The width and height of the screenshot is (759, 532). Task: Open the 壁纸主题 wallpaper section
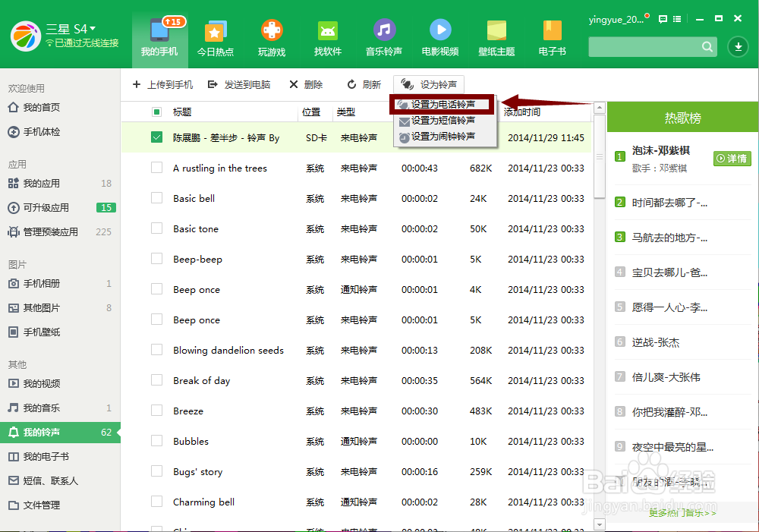pyautogui.click(x=496, y=39)
